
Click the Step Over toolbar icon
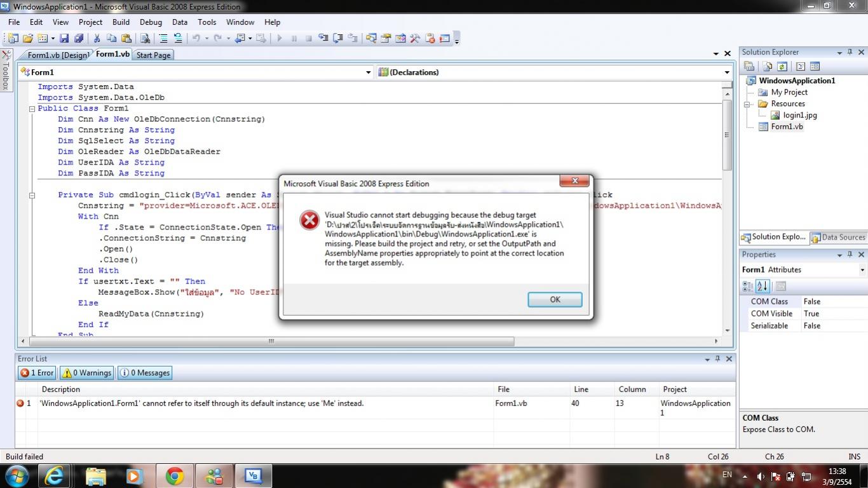338,38
